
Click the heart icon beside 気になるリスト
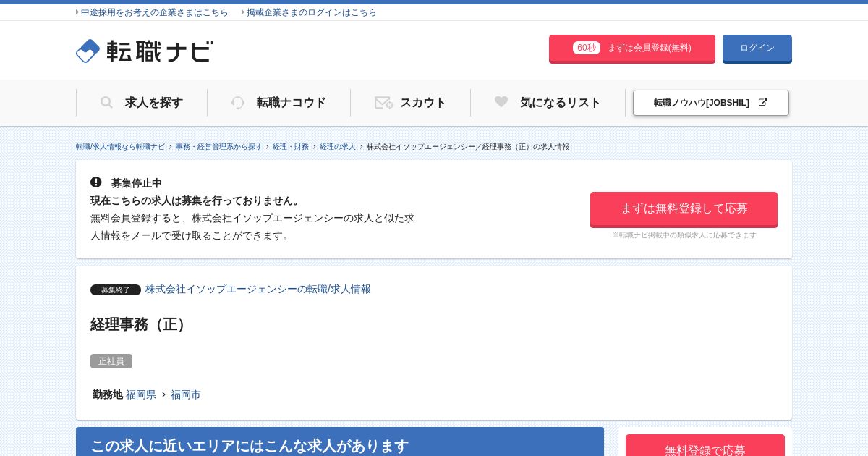point(501,102)
